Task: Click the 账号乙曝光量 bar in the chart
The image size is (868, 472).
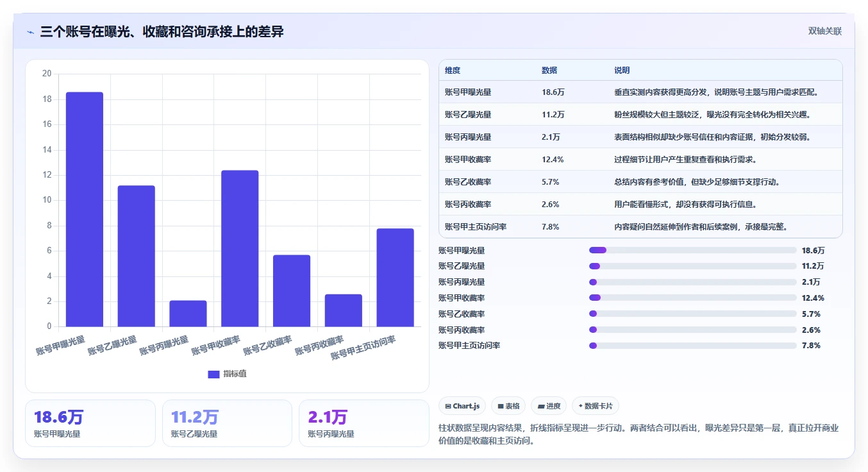Action: (x=137, y=256)
